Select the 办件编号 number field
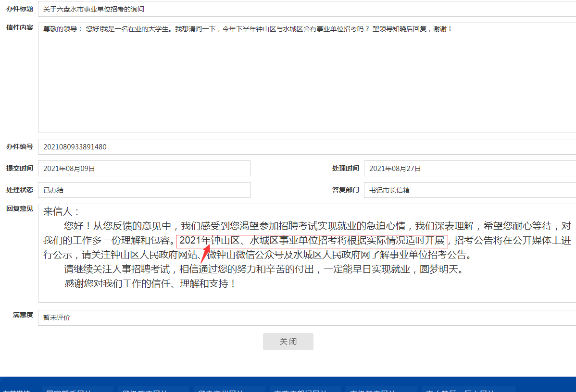 (x=307, y=147)
